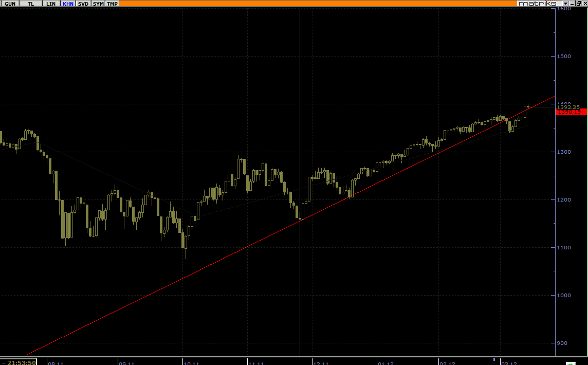Click the 11.11 date axis label
588x365 pixels.
[x=256, y=363]
